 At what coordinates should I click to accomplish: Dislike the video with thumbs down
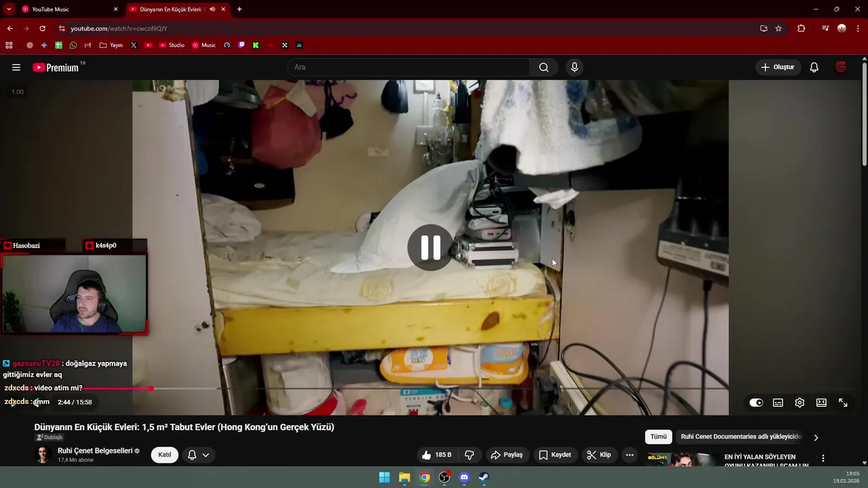click(x=469, y=455)
